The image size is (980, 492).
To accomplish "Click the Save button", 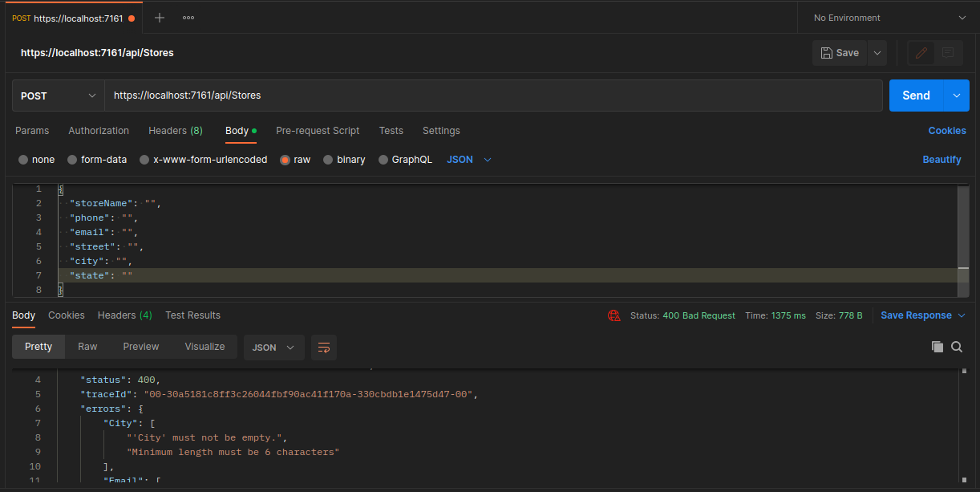I will pyautogui.click(x=840, y=53).
